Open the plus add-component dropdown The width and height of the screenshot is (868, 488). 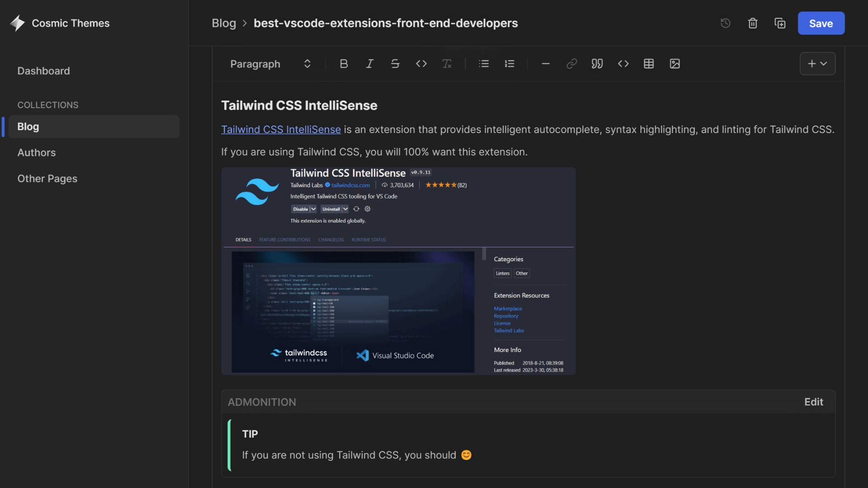[x=817, y=64]
